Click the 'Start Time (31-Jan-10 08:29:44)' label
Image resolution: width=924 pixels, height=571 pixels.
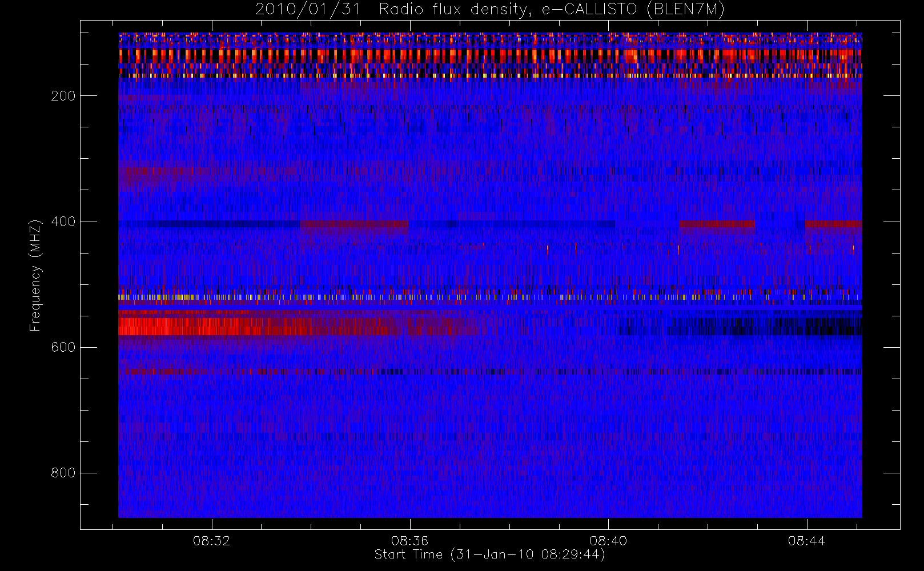pyautogui.click(x=489, y=554)
